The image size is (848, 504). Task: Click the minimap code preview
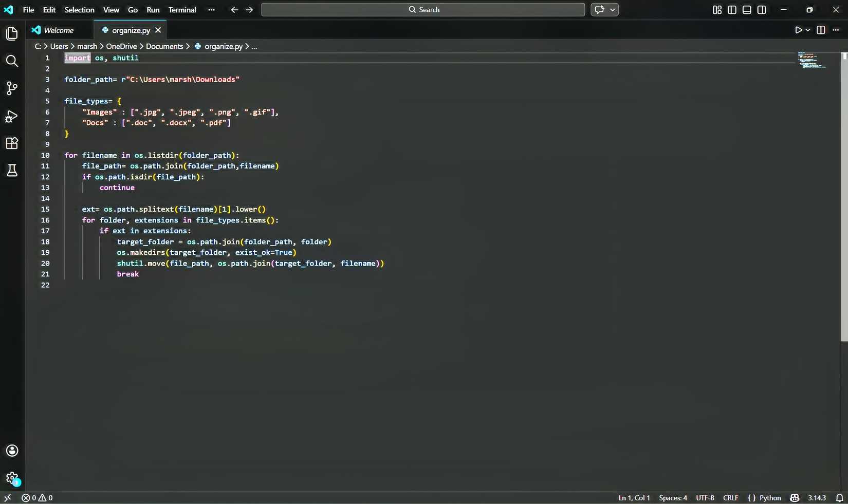pyautogui.click(x=812, y=61)
